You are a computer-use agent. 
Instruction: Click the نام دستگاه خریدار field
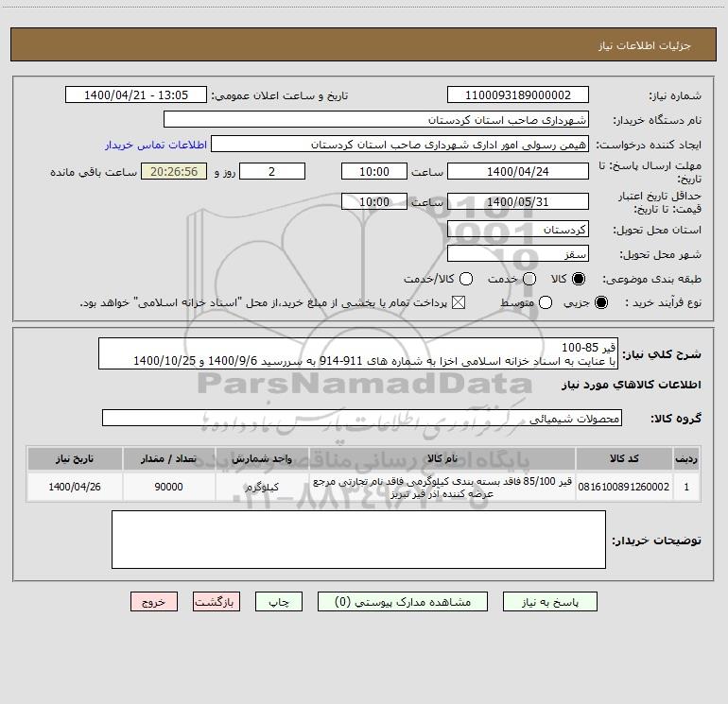[x=376, y=119]
